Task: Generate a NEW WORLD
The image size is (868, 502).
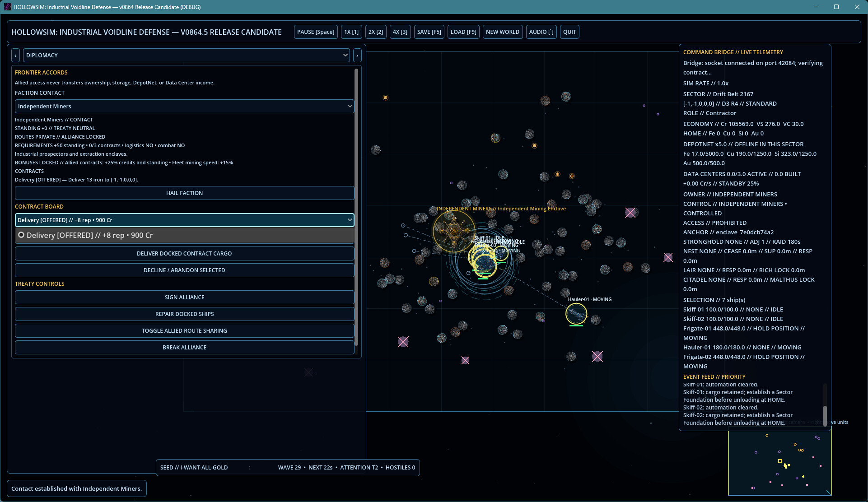Action: 503,32
